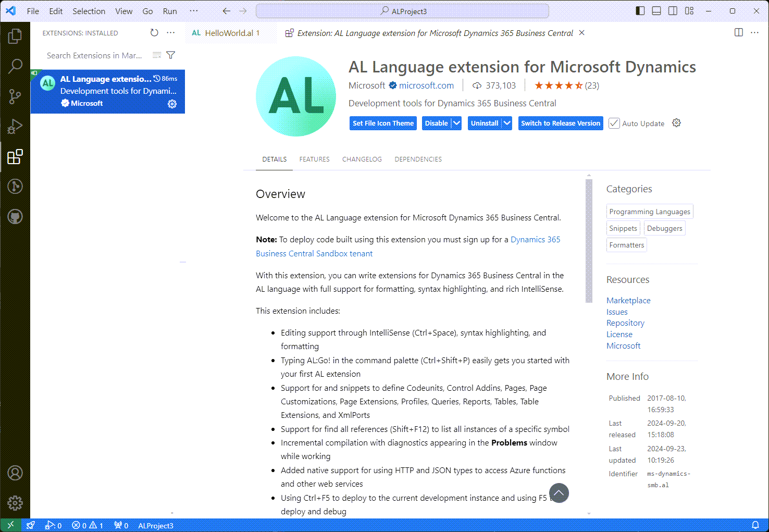The width and height of the screenshot is (769, 532).
Task: Expand the Disable button dropdown arrow
Action: point(456,123)
